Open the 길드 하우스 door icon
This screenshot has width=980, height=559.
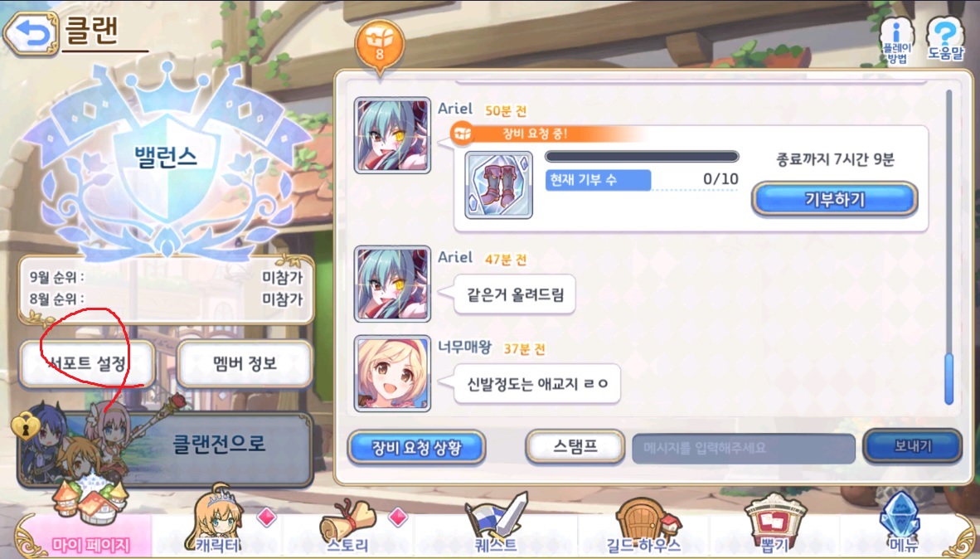pos(643,525)
